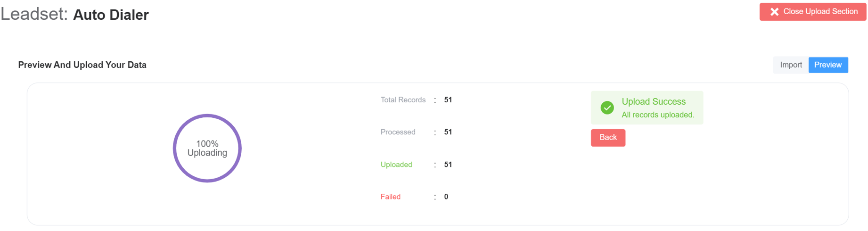Click the Total Records value 51
Viewport: 868px width, 231px height.
448,100
